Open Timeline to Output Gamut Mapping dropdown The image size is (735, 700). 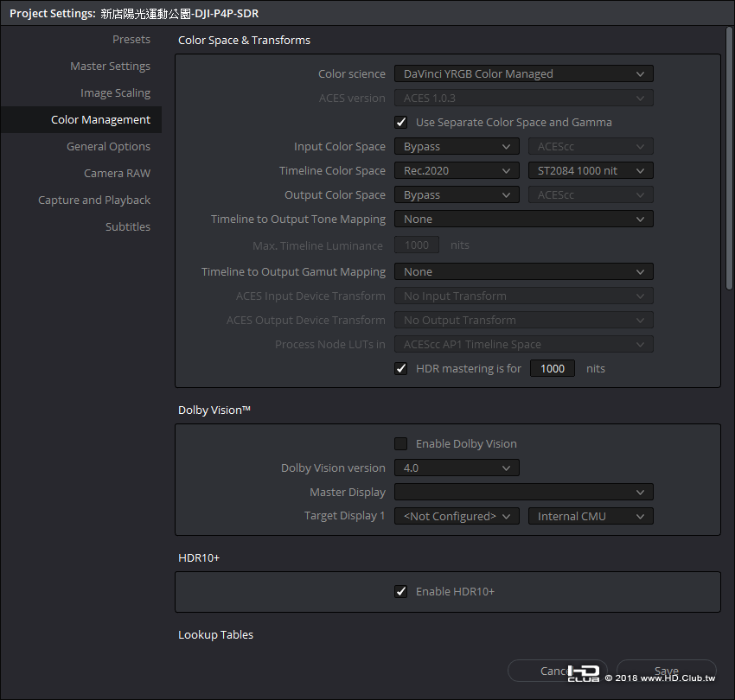click(524, 271)
